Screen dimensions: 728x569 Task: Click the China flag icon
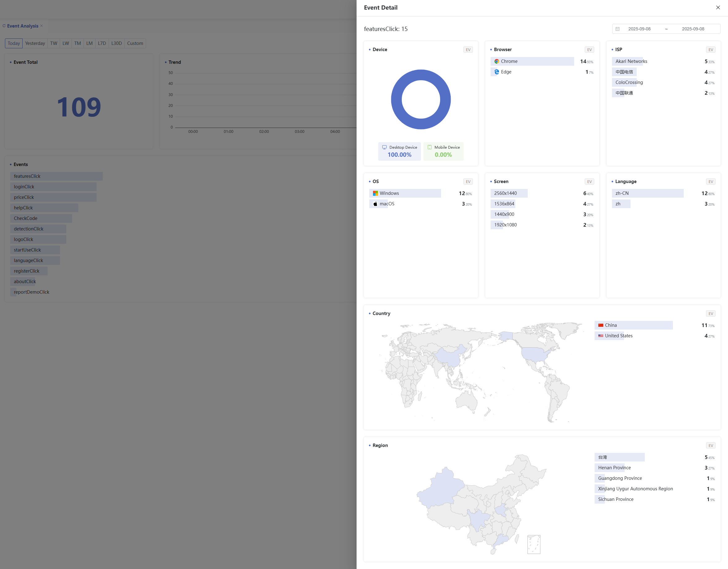coord(600,325)
